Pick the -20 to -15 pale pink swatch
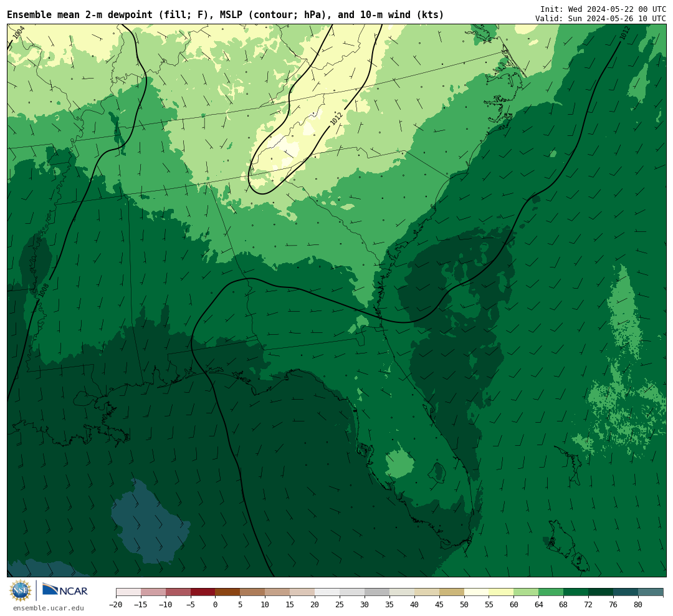 (x=128, y=592)
